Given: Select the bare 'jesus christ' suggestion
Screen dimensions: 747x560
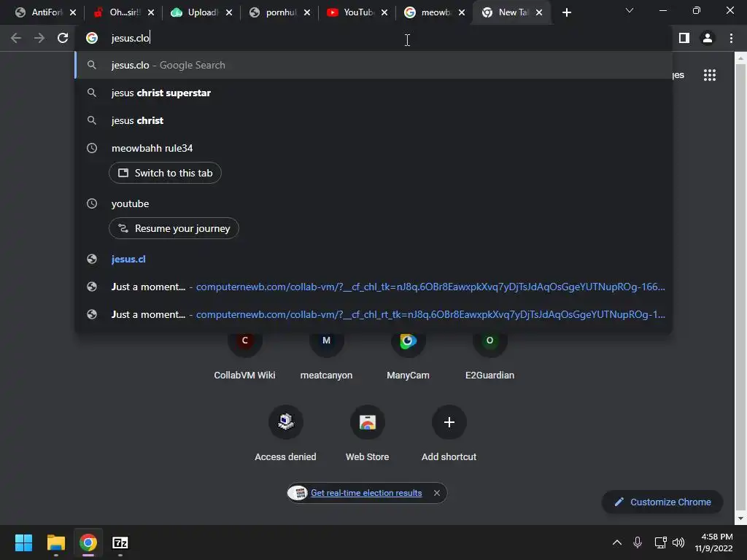Looking at the screenshot, I should (373, 120).
